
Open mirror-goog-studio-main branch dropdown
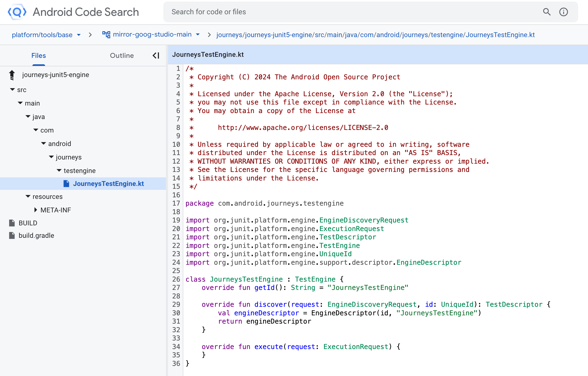198,34
